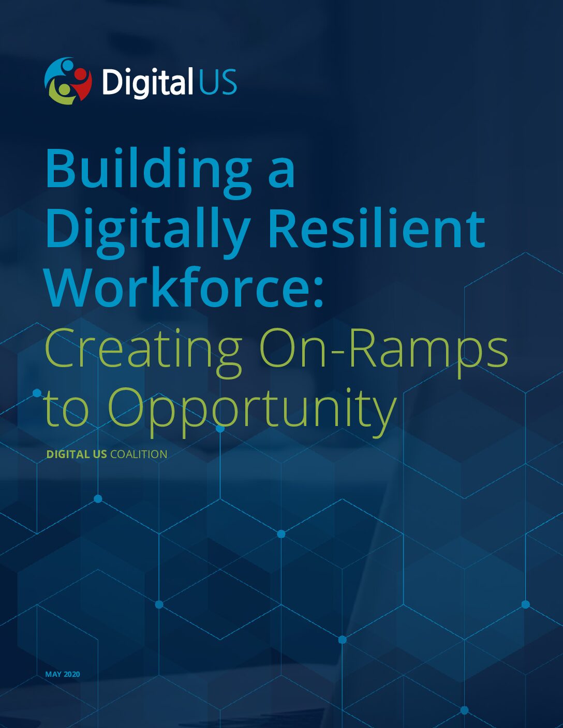This screenshot has width=563, height=728.
Task: Click the 'to Opportunity' subtitle line
Action: (x=220, y=412)
